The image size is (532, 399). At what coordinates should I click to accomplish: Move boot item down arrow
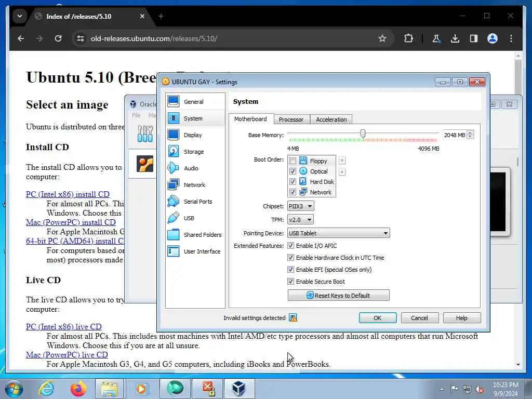click(x=342, y=171)
